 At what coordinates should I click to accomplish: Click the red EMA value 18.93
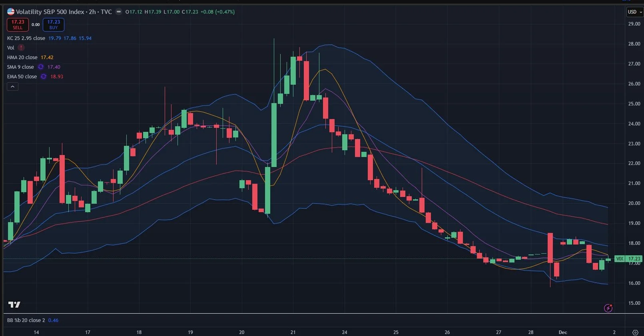(x=57, y=77)
